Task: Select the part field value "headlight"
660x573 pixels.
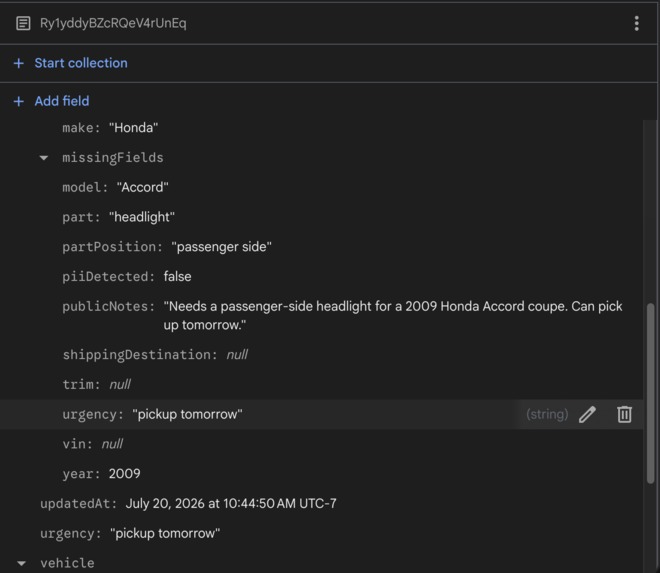Action: [x=142, y=217]
